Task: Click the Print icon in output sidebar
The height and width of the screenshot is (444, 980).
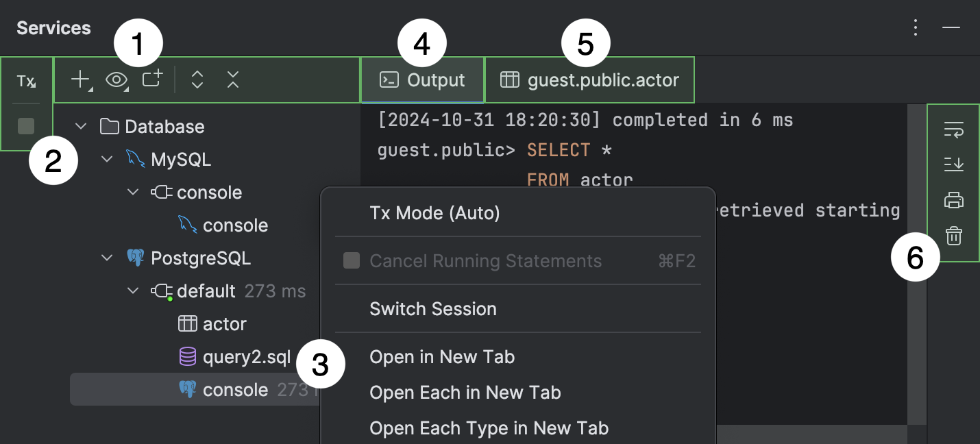Action: pyautogui.click(x=954, y=201)
